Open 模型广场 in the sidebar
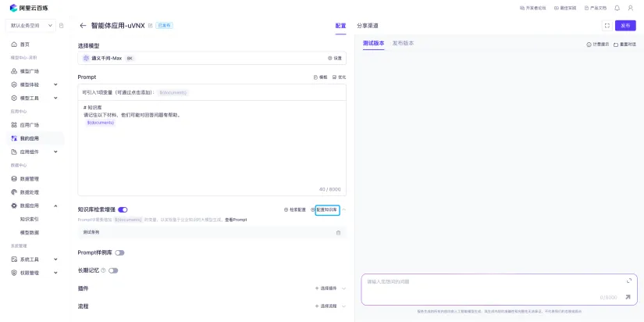The height and width of the screenshot is (322, 644). (25, 71)
